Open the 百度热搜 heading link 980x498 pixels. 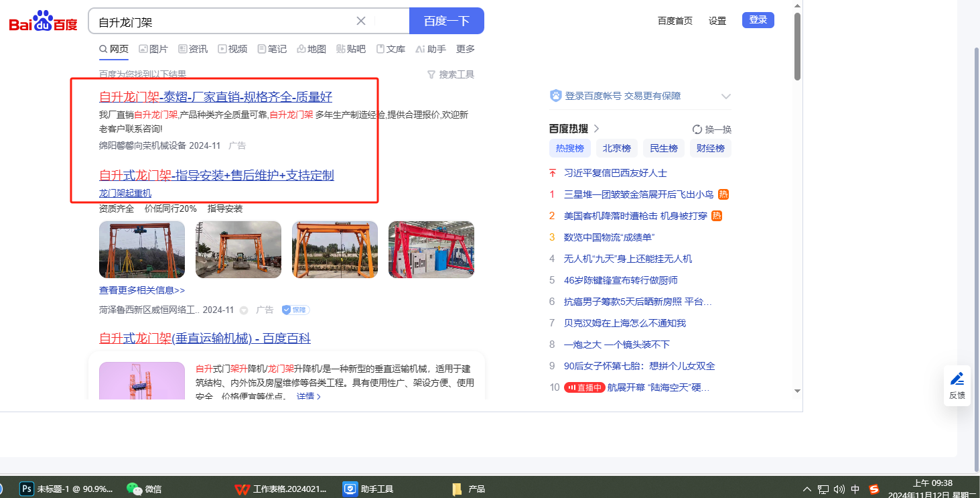coord(574,129)
